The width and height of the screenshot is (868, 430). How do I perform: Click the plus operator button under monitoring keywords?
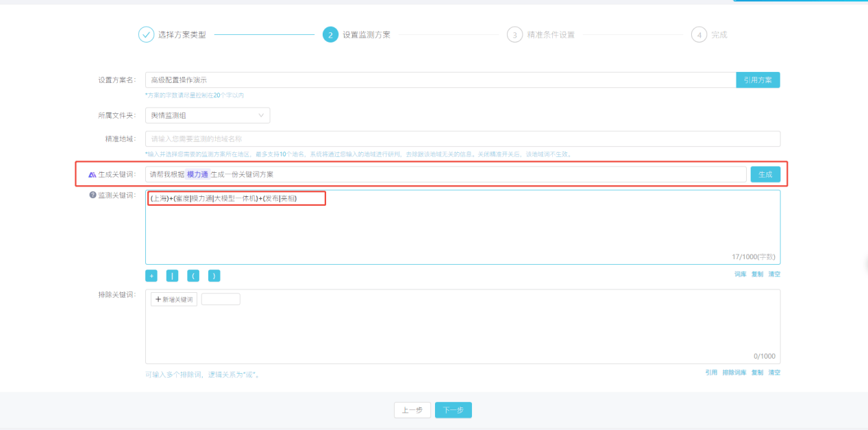coord(151,276)
